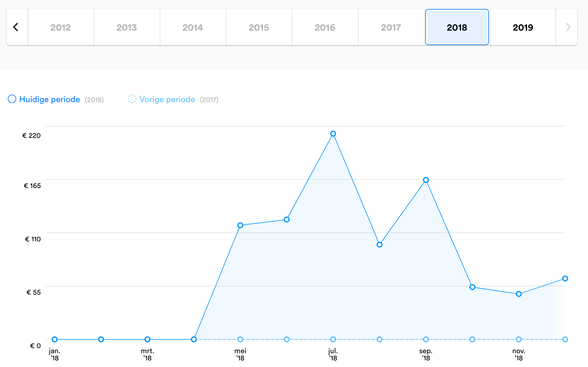The width and height of the screenshot is (588, 367).
Task: Select the 2018 year tab
Action: (457, 27)
